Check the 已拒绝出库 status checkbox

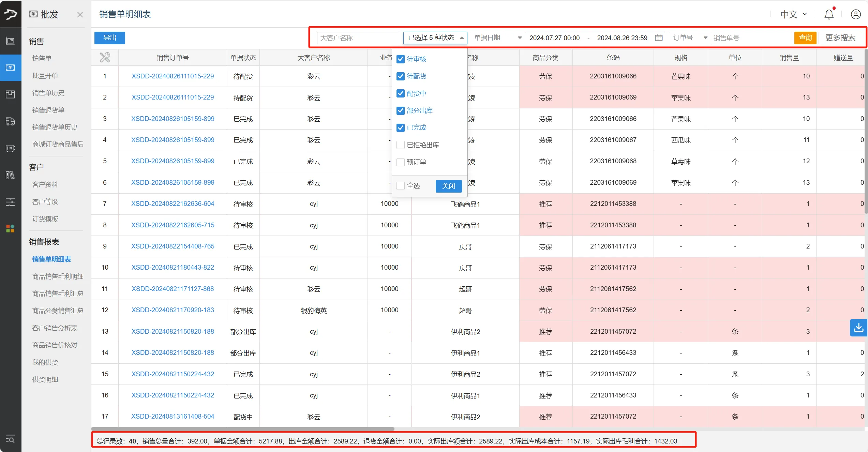coord(401,145)
